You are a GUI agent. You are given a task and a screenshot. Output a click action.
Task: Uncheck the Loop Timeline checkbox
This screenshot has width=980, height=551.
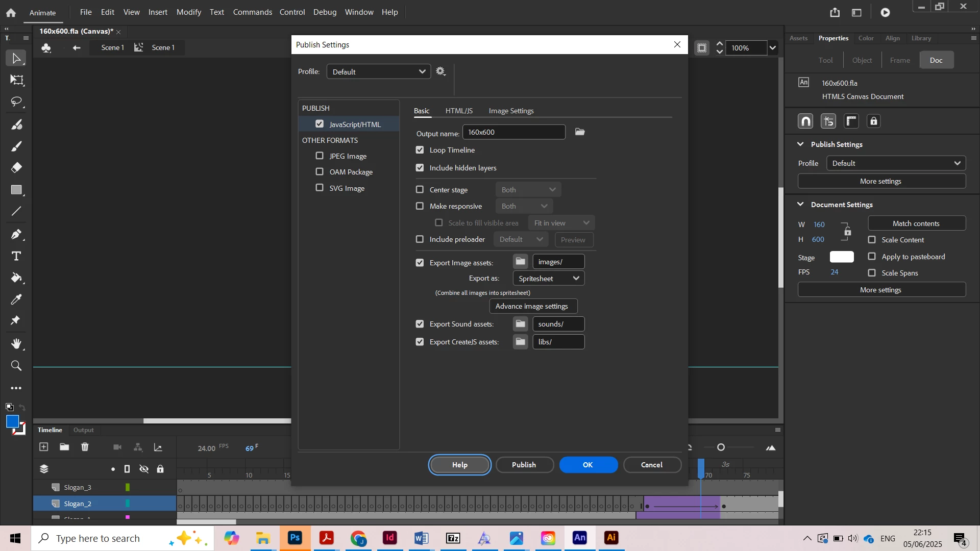(x=420, y=150)
